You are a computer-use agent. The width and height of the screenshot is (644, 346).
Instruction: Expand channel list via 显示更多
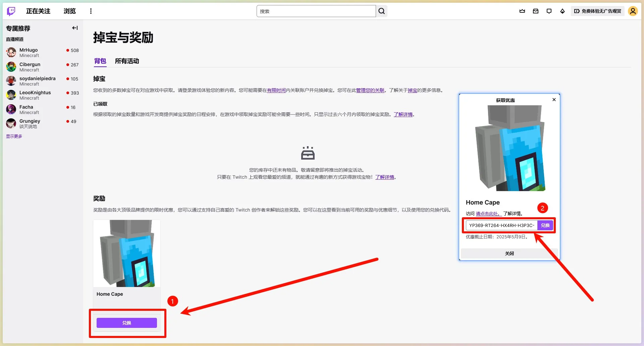pyautogui.click(x=14, y=136)
